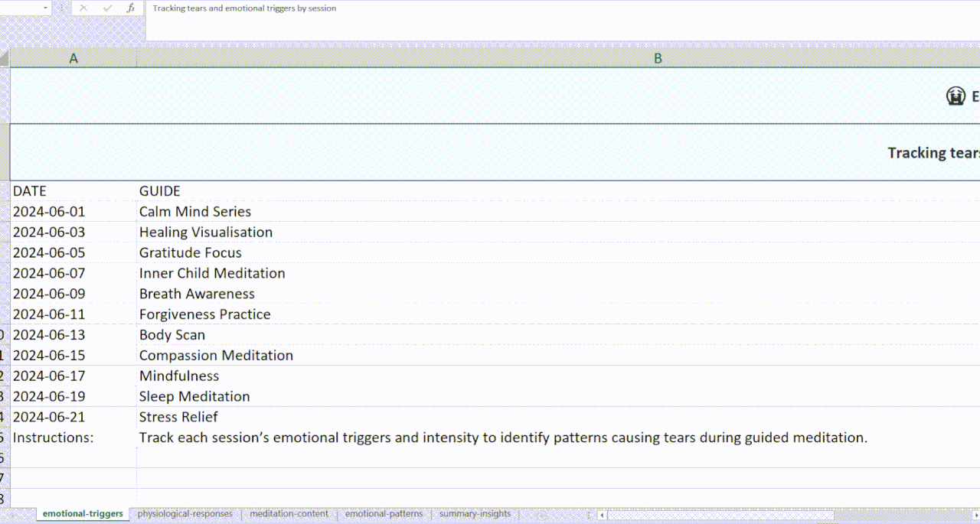Select cell with date 2024-06-15
The height and width of the screenshot is (524, 980).
73,356
